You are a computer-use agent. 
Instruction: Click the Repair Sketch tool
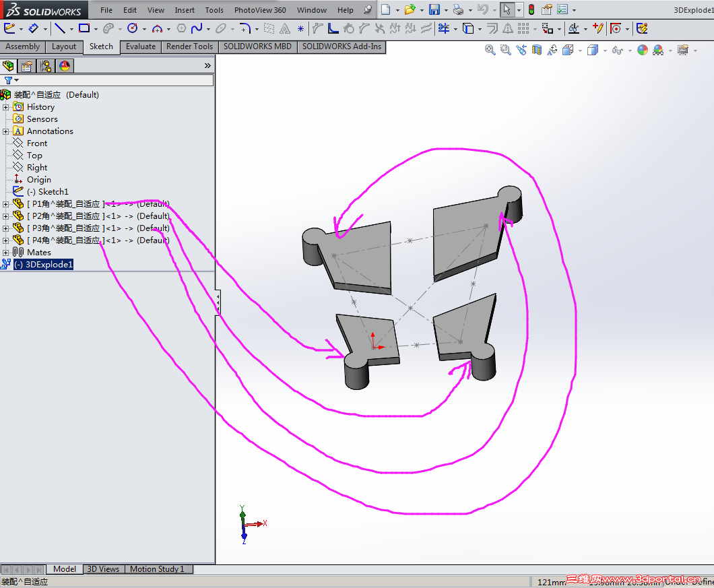(598, 28)
